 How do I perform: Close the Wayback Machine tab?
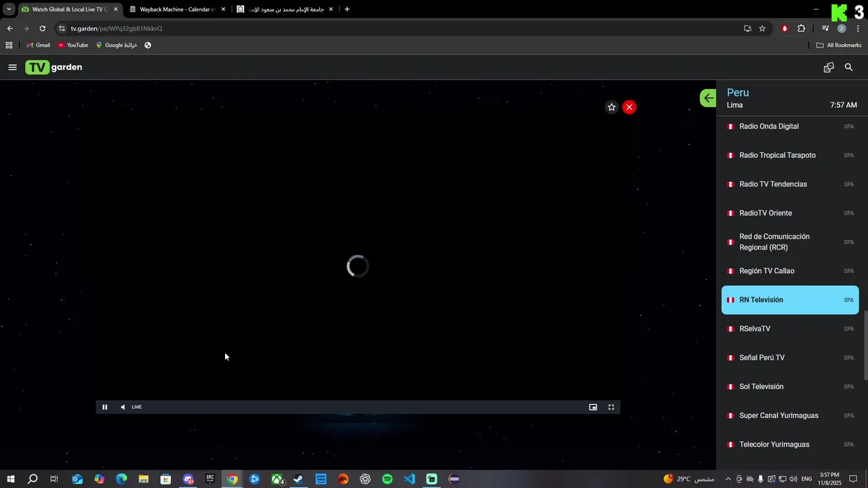(223, 9)
